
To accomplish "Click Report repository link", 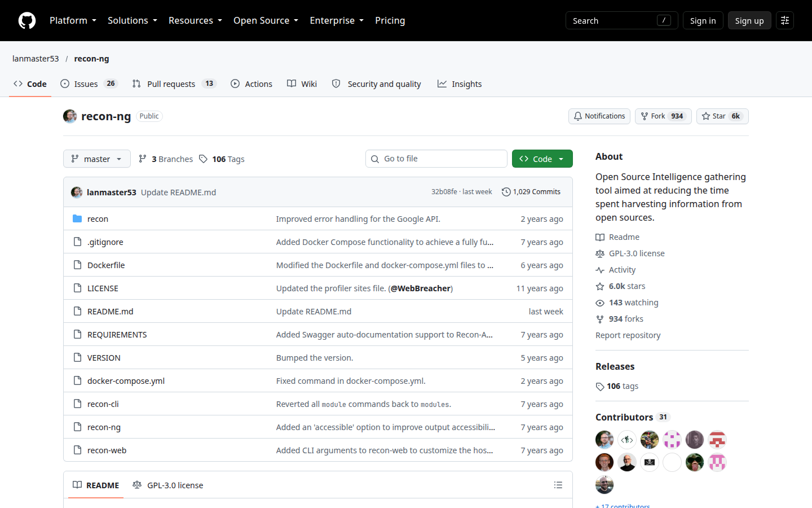I will click(x=628, y=335).
